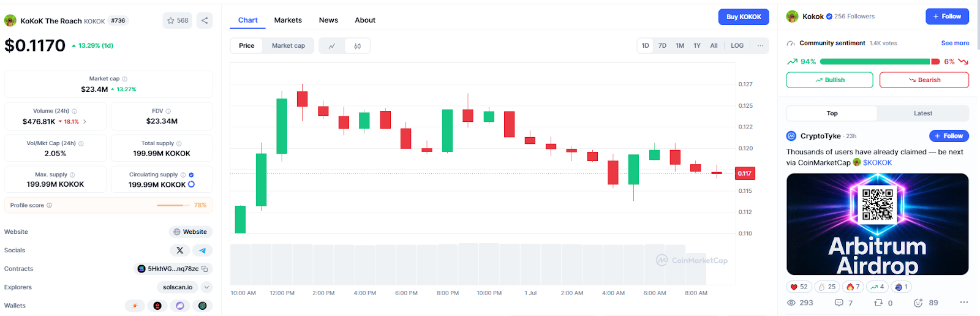
Task: Open the Profile score info icon
Action: [x=50, y=205]
